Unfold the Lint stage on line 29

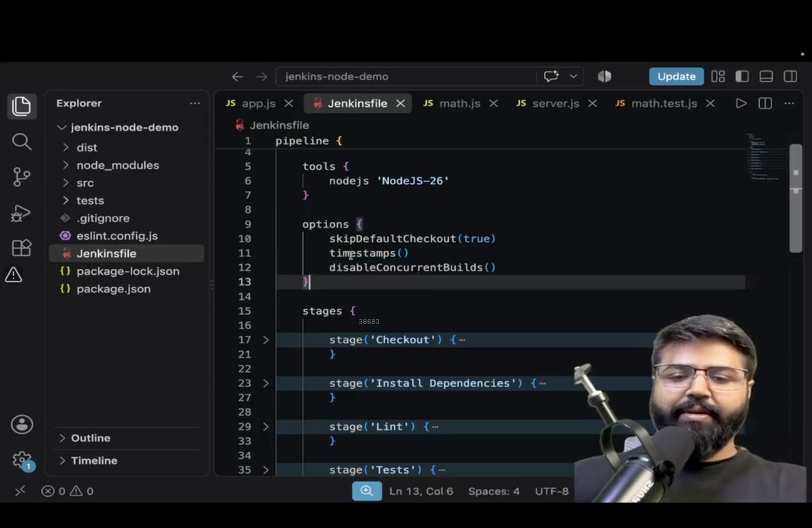tap(265, 427)
